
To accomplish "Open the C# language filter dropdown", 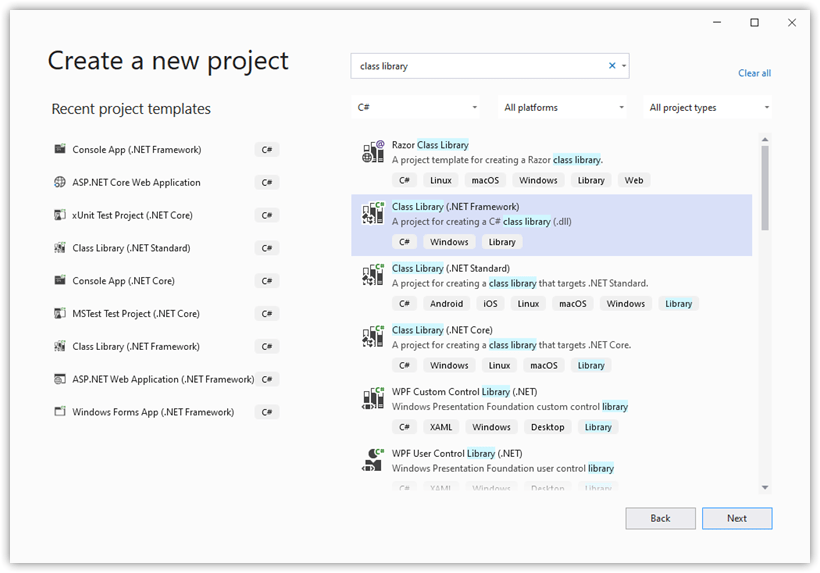I will click(x=416, y=107).
